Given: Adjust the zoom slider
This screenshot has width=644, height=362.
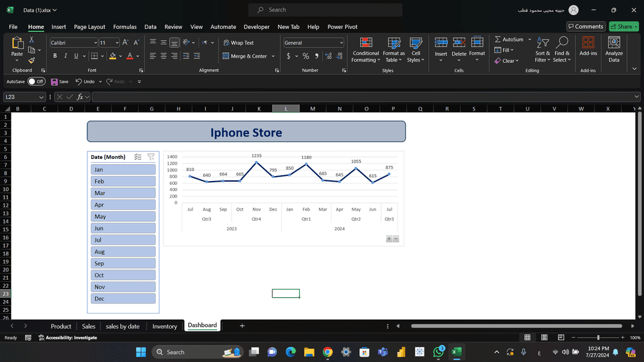Looking at the screenshot, I should [x=598, y=337].
